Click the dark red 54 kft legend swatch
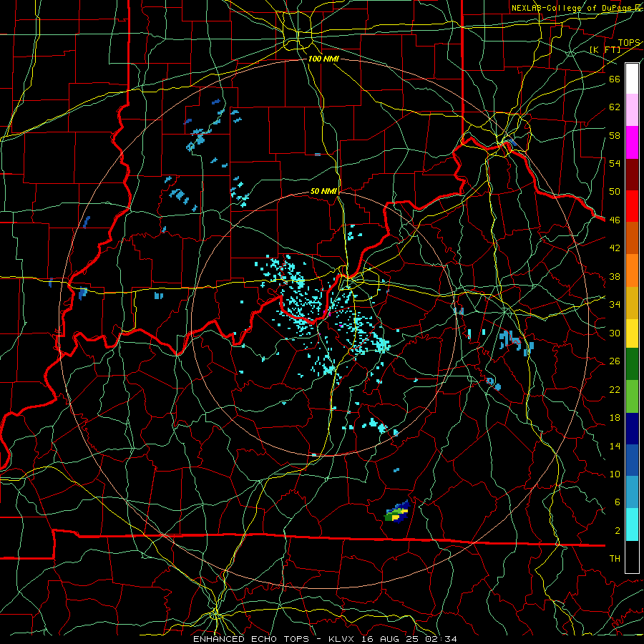644x644 pixels. click(x=632, y=174)
